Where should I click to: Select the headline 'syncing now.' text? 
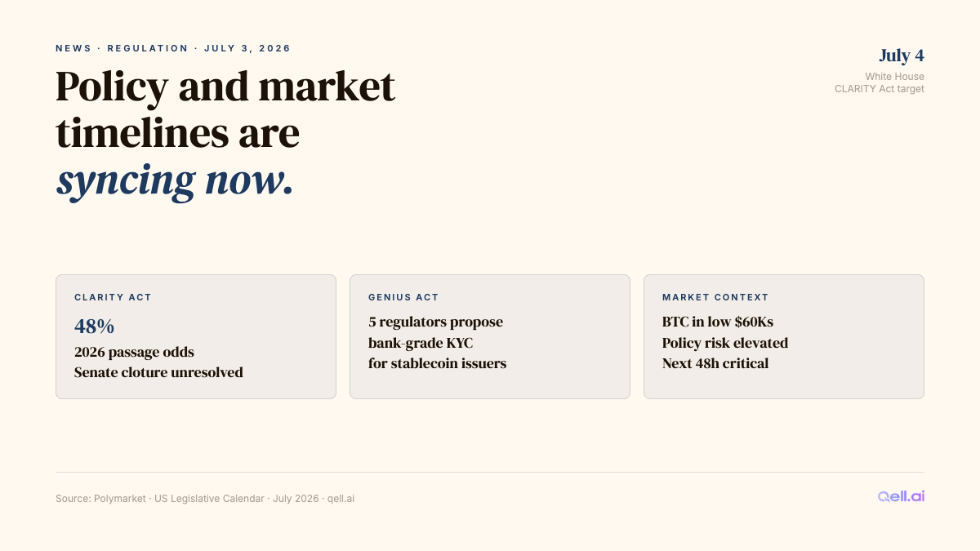point(175,180)
